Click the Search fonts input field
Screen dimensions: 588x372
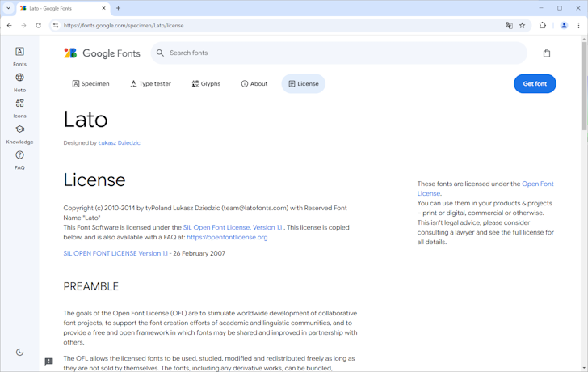[339, 53]
